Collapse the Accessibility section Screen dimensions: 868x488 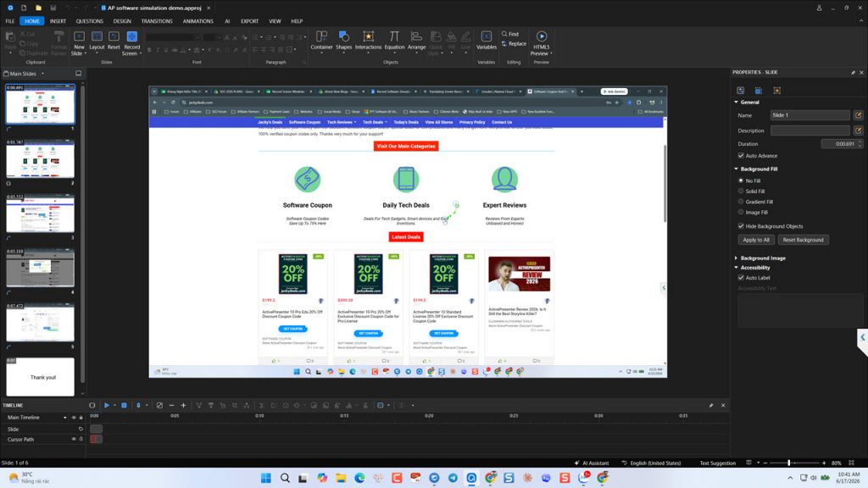click(736, 267)
